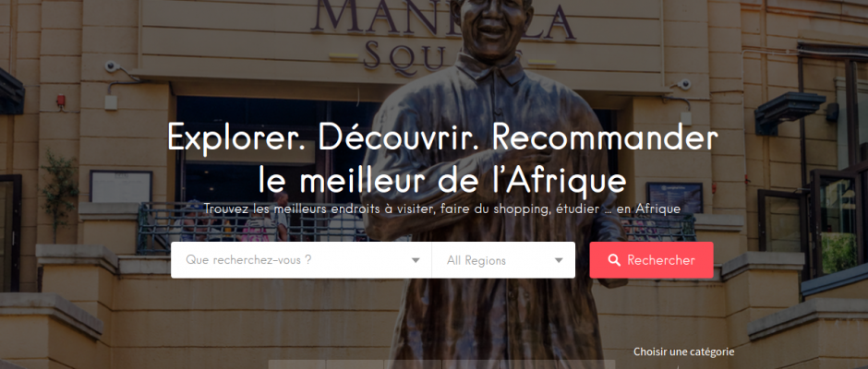Click the security camera on the building's left wall
Screen dimensions: 868x369
[x=113, y=66]
